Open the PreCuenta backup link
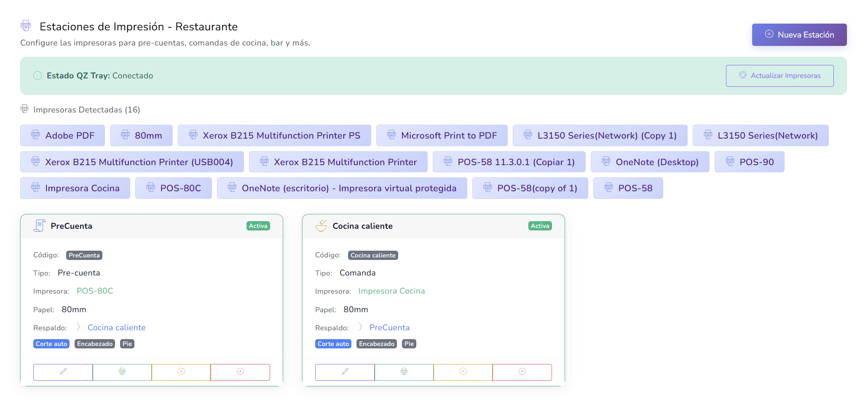The image size is (868, 404). tap(389, 328)
